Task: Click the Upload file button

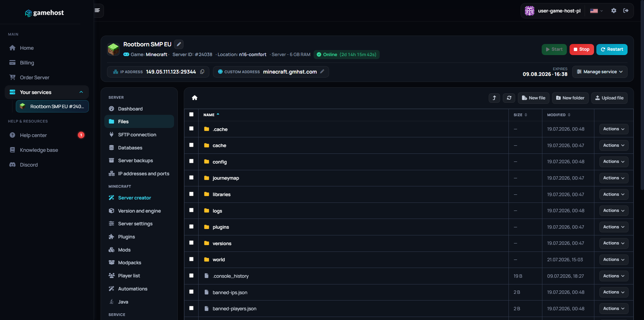Action: [x=609, y=98]
